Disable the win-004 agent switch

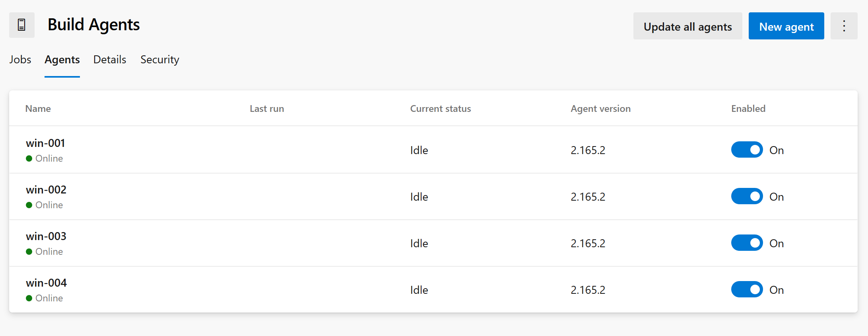pos(747,289)
